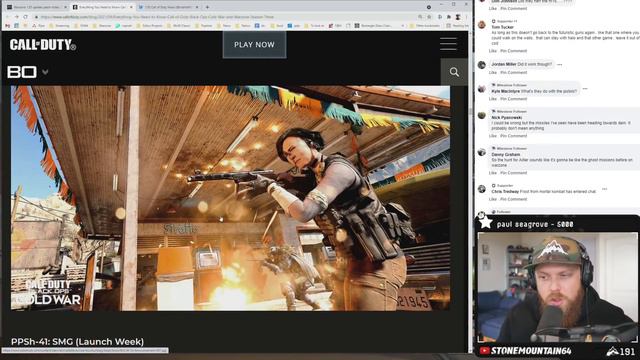Click the Cold War screenshot image
640x360 pixels.
[231, 198]
